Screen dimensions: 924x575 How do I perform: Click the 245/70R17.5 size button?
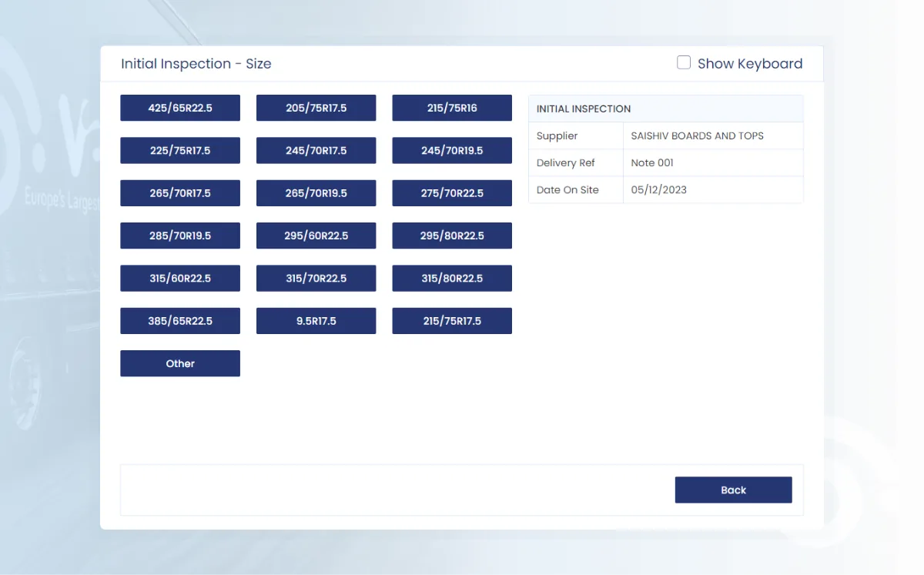(x=316, y=151)
